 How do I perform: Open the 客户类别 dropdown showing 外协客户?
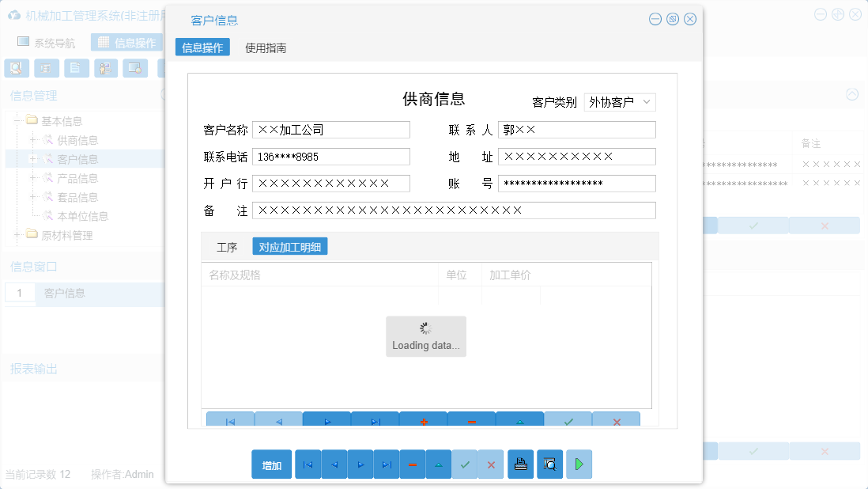(x=620, y=102)
